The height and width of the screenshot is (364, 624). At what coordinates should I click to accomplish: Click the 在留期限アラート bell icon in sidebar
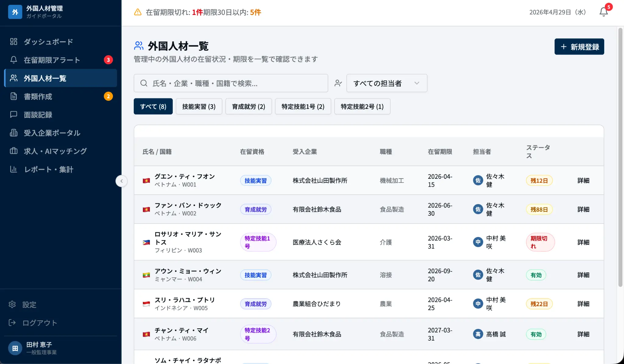pyautogui.click(x=14, y=60)
